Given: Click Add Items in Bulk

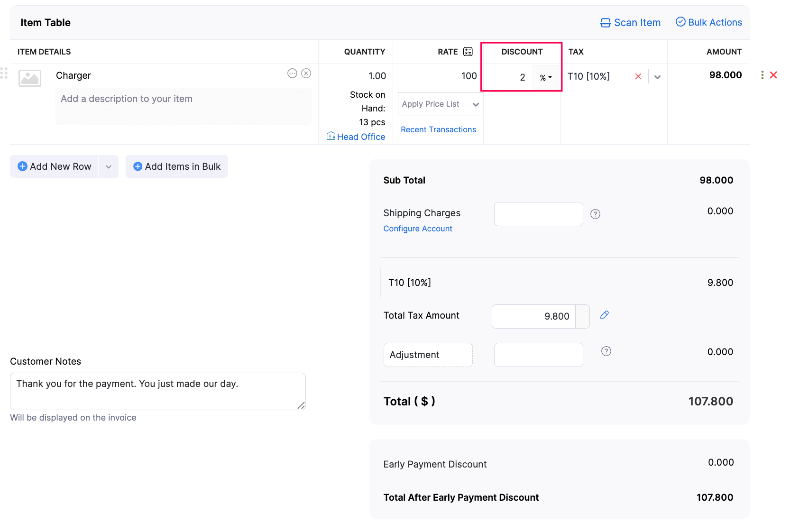Looking at the screenshot, I should click(176, 166).
